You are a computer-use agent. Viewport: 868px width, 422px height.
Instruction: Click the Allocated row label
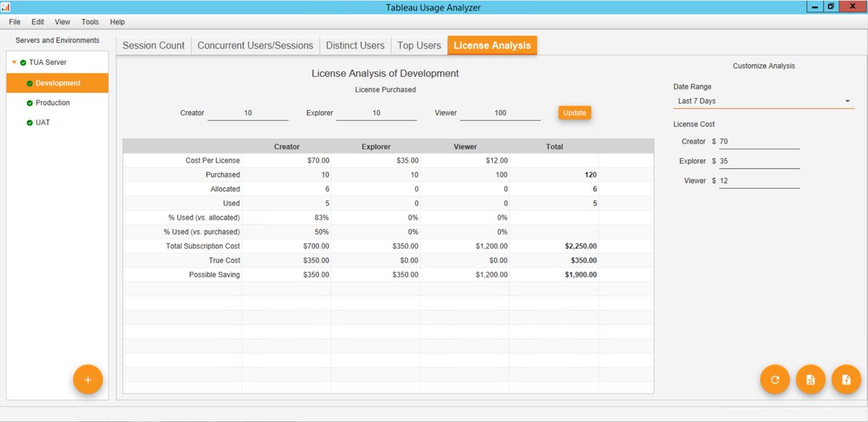tap(224, 189)
